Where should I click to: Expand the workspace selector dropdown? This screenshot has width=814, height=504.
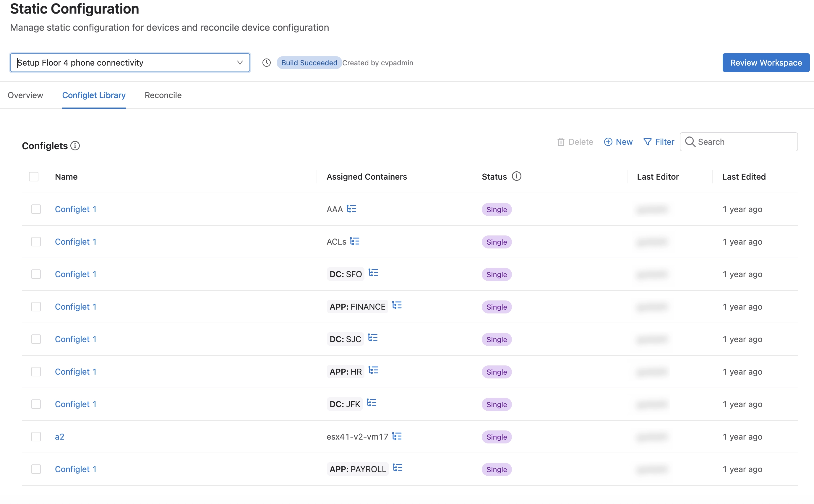tap(130, 63)
